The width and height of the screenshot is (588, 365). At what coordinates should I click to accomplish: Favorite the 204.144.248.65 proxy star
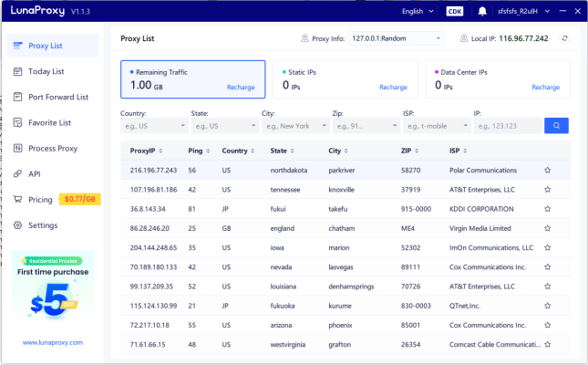coord(548,248)
